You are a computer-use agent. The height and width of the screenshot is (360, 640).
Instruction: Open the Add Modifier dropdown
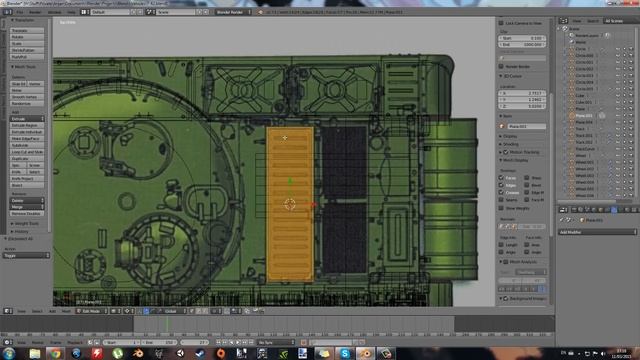[x=597, y=232]
